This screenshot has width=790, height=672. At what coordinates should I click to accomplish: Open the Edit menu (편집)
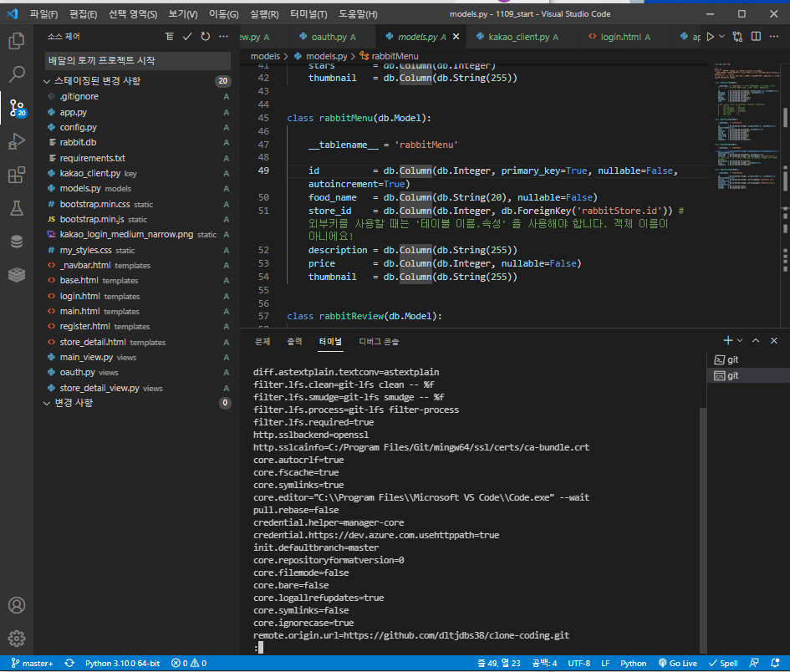coord(83,14)
